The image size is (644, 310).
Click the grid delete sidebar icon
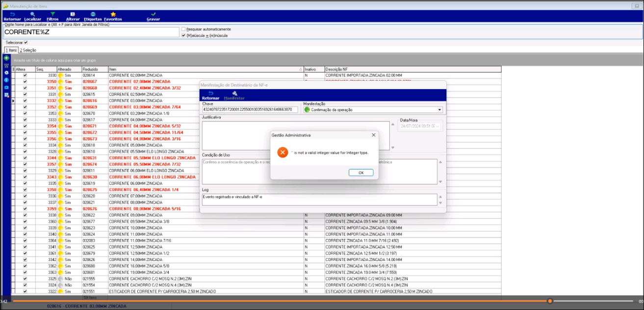(6, 95)
